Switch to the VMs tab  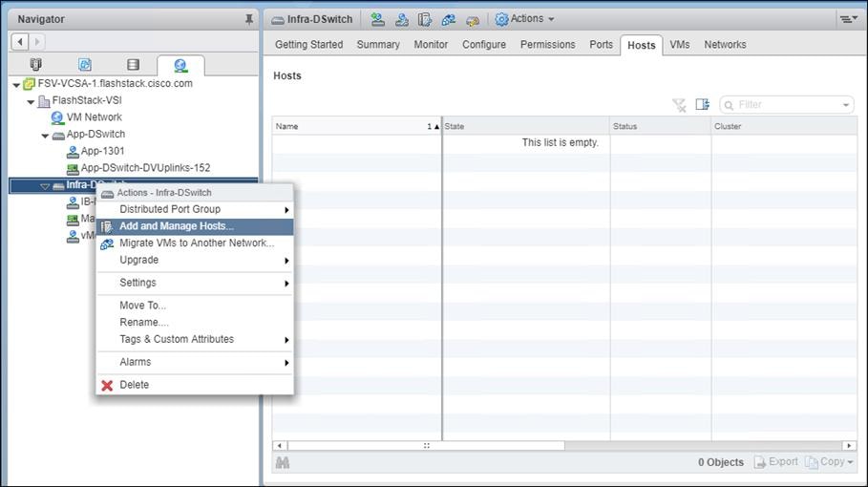(679, 44)
